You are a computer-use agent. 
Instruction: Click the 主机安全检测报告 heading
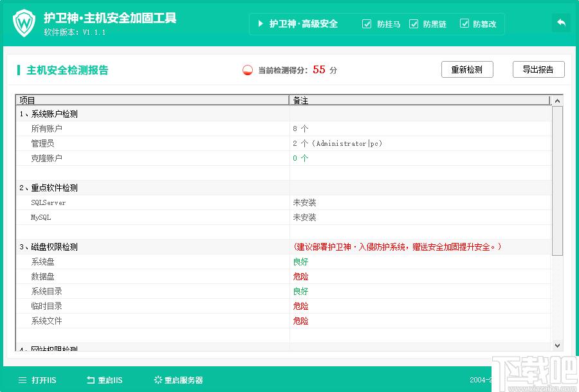[x=67, y=70]
